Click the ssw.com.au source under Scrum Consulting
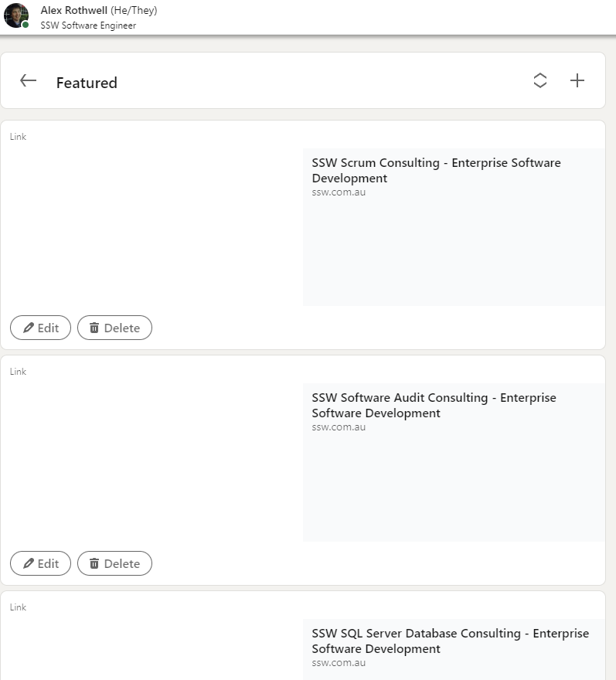Viewport: 616px width, 680px height. click(x=339, y=192)
